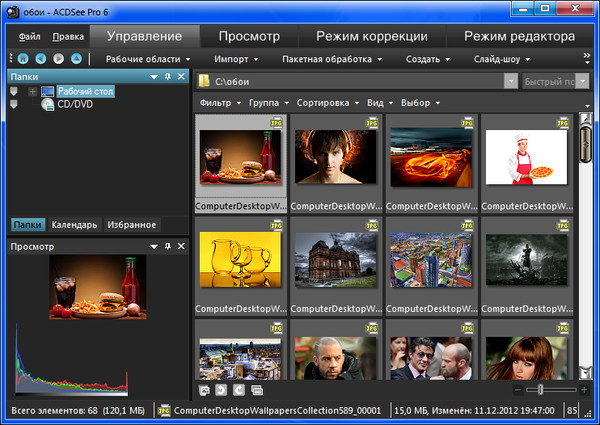Switch to the Календарь tab
Screen dimensions: 600x425
[75, 224]
